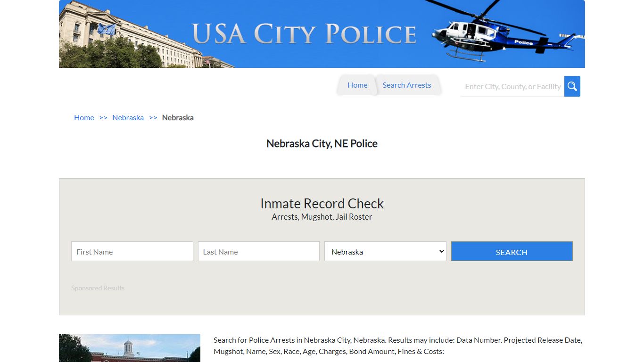The height and width of the screenshot is (362, 644).
Task: Click the Enter City, County, or Facility box
Action: coord(512,86)
